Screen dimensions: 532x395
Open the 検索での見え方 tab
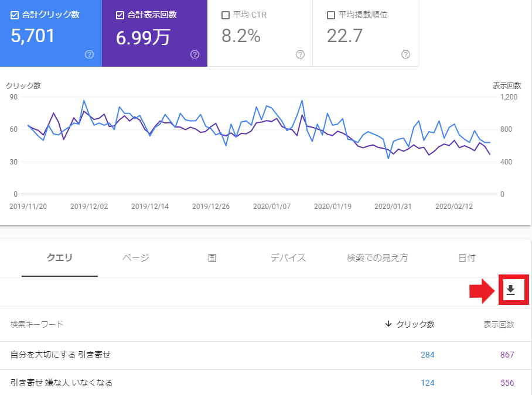[377, 258]
